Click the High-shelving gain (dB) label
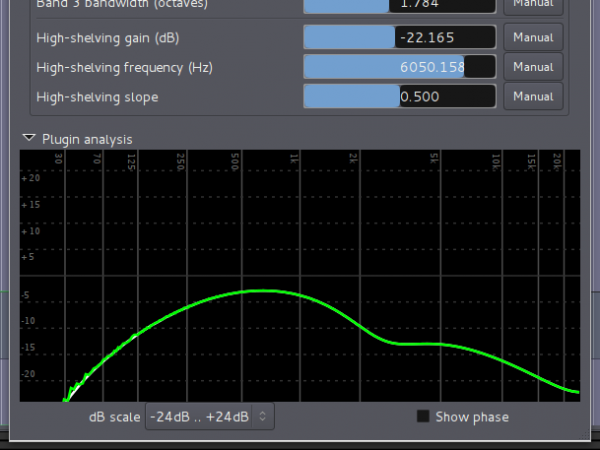Image resolution: width=600 pixels, height=450 pixels. tap(108, 38)
